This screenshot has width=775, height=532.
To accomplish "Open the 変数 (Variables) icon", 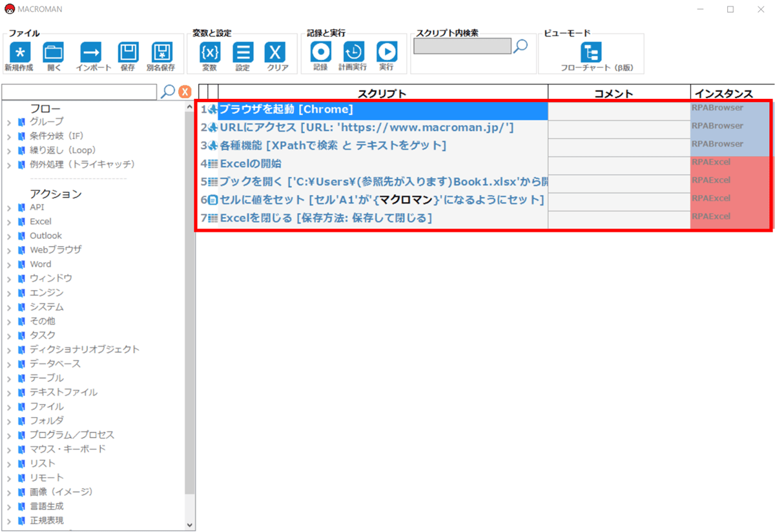I will (x=209, y=52).
